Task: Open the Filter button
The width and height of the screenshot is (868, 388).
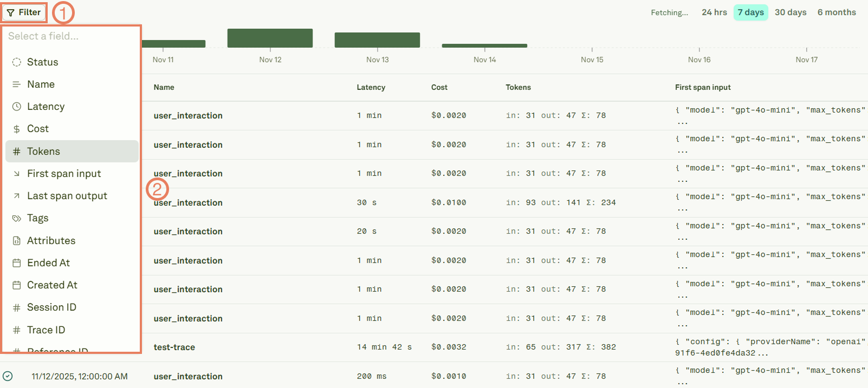Action: click(x=24, y=12)
